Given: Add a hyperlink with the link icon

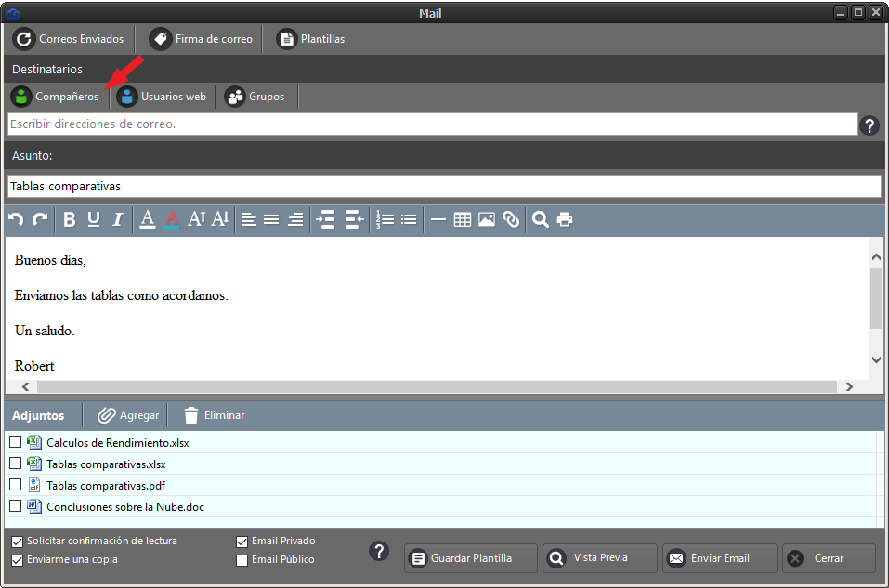Looking at the screenshot, I should pos(511,220).
